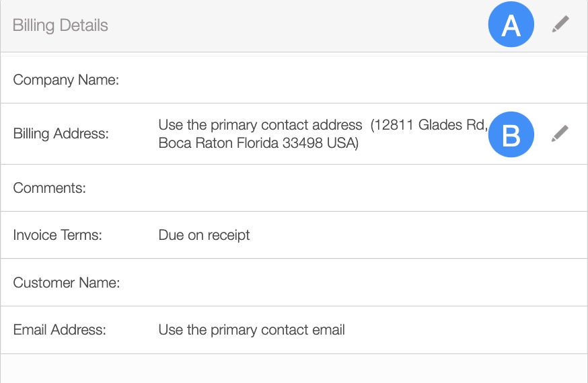Screen dimensions: 588x383
Task: Click the Company Name label
Action: 66,80
